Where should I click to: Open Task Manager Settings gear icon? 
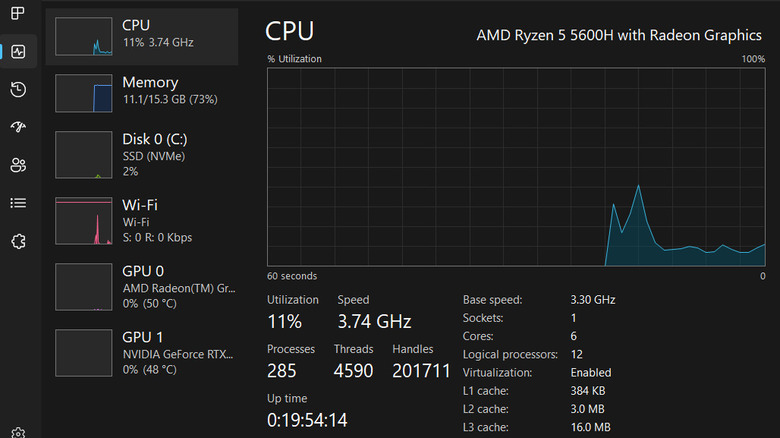tap(18, 432)
